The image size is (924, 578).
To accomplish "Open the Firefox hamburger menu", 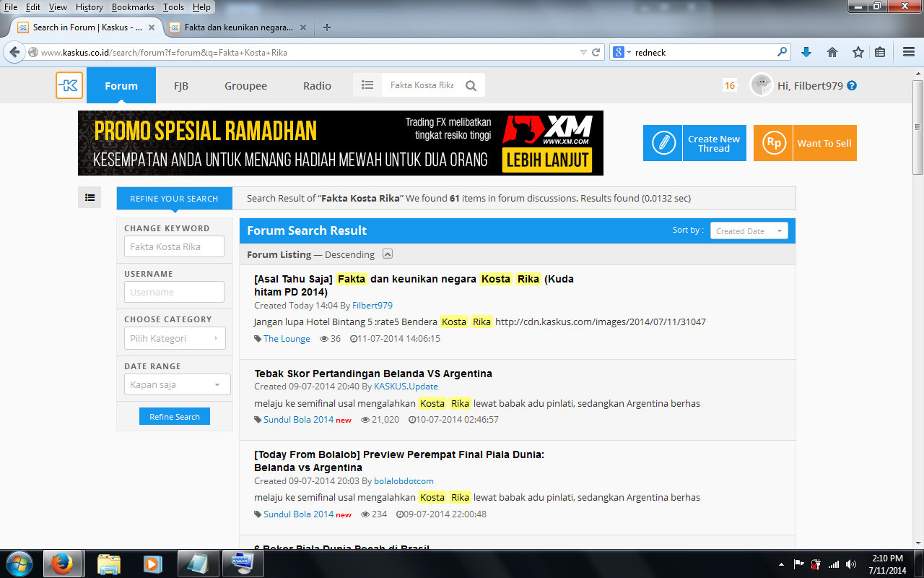I will (909, 52).
